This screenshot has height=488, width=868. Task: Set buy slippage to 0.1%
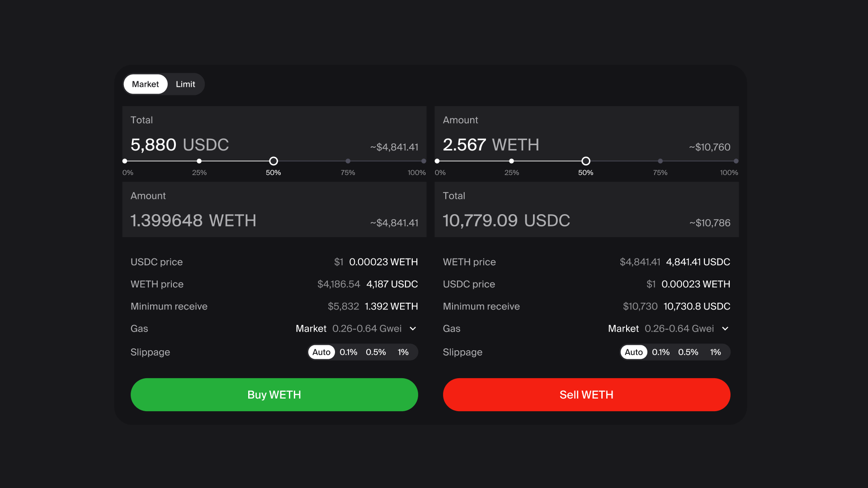coord(348,352)
